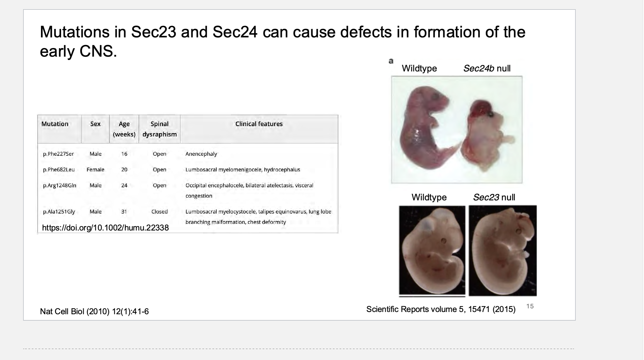Click the slide number 15
644x360 pixels.
(x=530, y=306)
